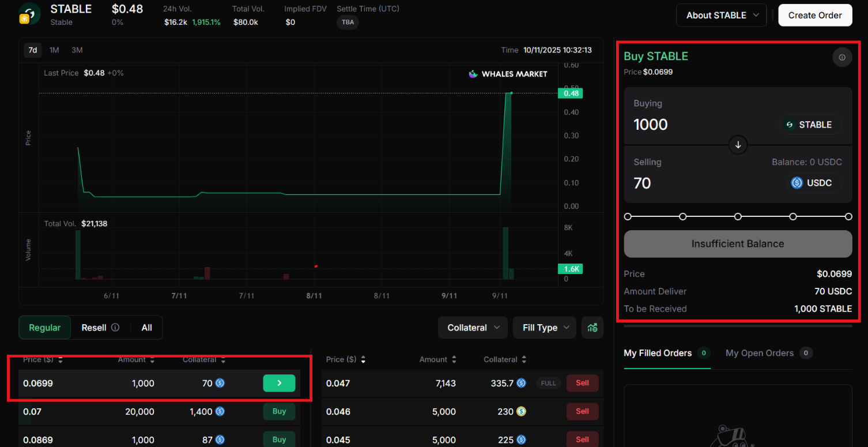Viewport: 868px width, 447px height.
Task: Switch chart to 3M timeframe
Action: [x=77, y=50]
